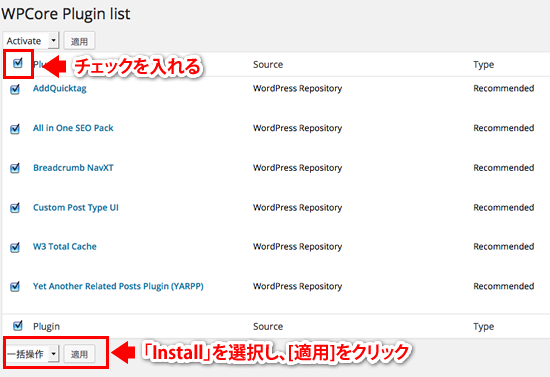
Task: Uncheck the W3 Total Cache checkbox
Action: (x=15, y=248)
